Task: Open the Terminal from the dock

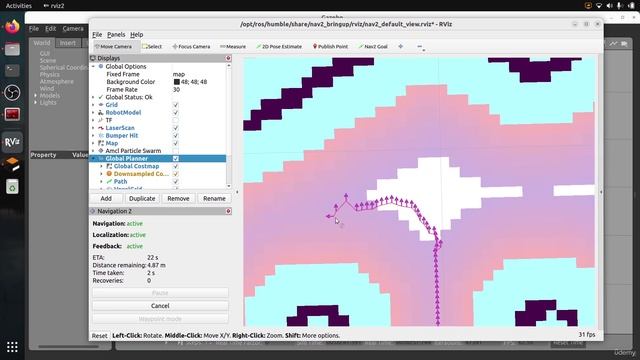Action: 12,70
